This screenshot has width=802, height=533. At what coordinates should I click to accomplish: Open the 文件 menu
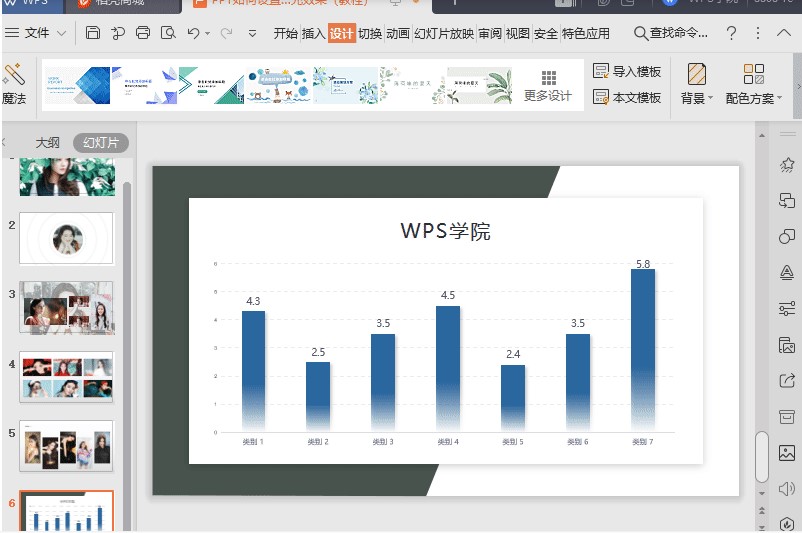click(37, 33)
